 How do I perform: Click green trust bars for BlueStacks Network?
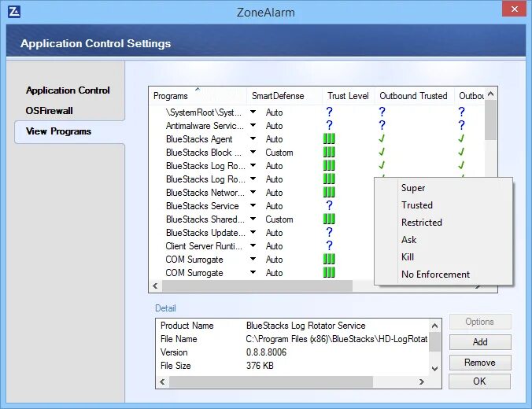point(329,192)
